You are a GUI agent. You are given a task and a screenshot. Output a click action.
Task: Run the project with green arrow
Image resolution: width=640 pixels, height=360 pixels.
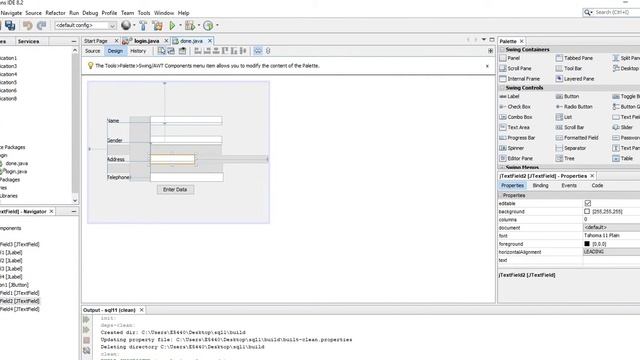(x=172, y=25)
